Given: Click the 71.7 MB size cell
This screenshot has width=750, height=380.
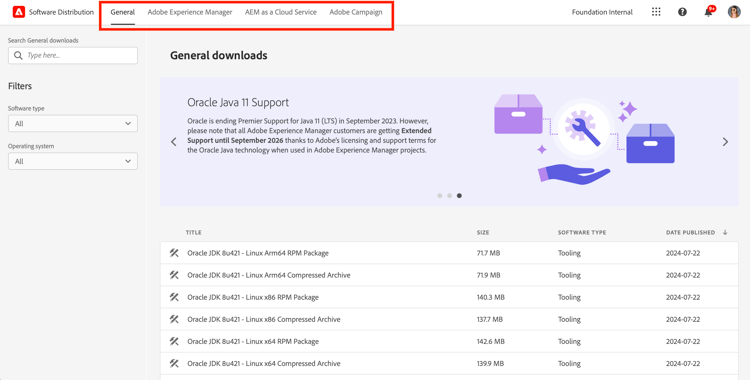Looking at the screenshot, I should click(488, 253).
